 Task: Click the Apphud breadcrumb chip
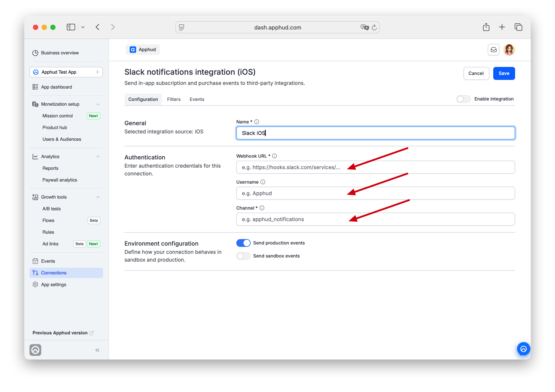[143, 50]
